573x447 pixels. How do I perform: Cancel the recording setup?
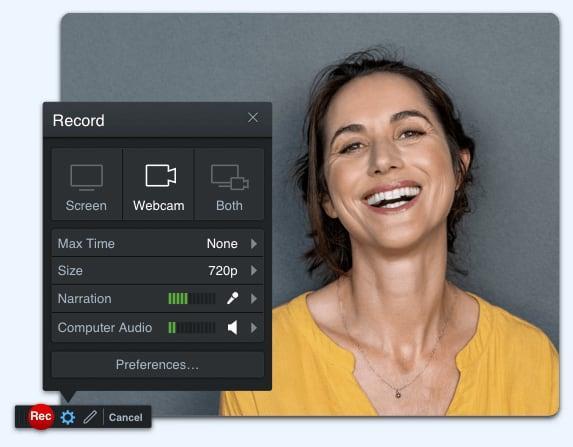click(126, 417)
